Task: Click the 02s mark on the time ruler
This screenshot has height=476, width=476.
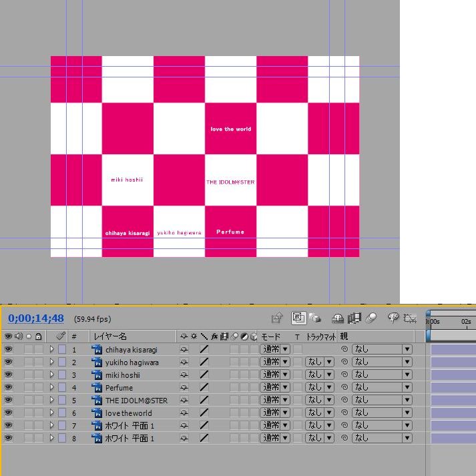Action: 466,322
